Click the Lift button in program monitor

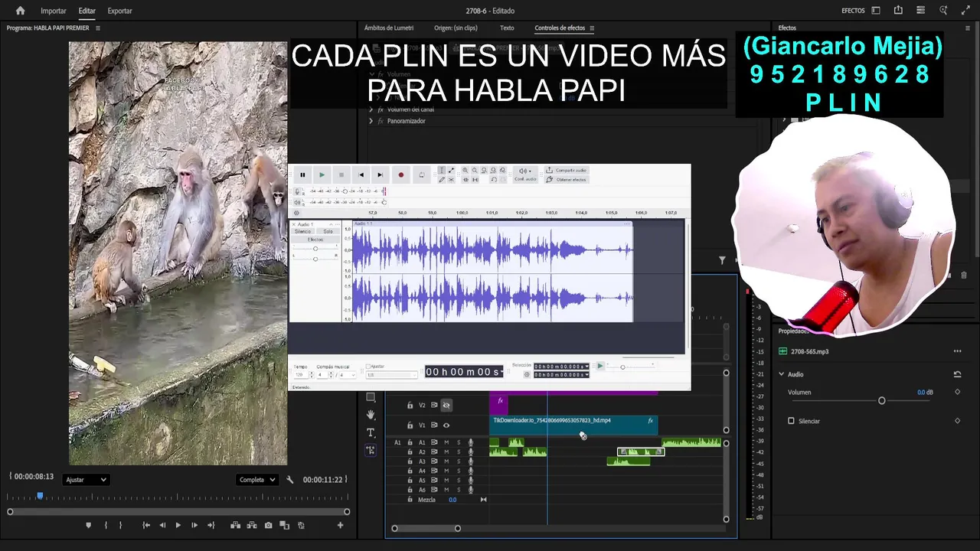pyautogui.click(x=235, y=526)
